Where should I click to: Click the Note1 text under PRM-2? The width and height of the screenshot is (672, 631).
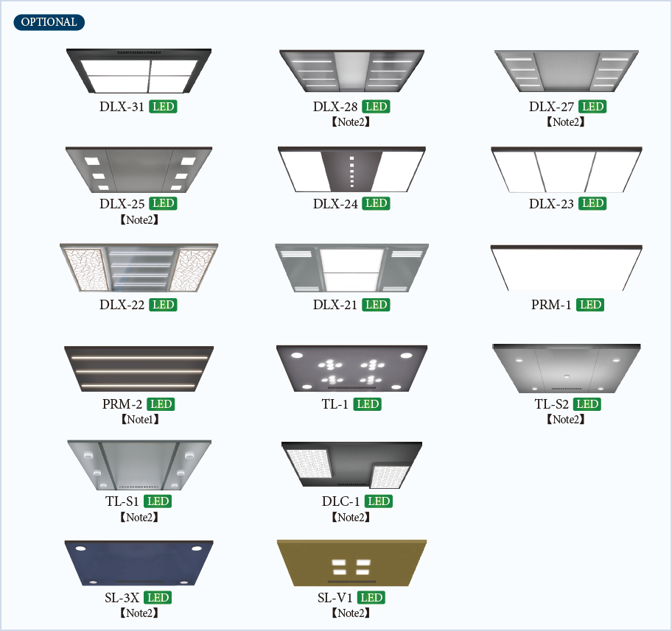(x=140, y=419)
